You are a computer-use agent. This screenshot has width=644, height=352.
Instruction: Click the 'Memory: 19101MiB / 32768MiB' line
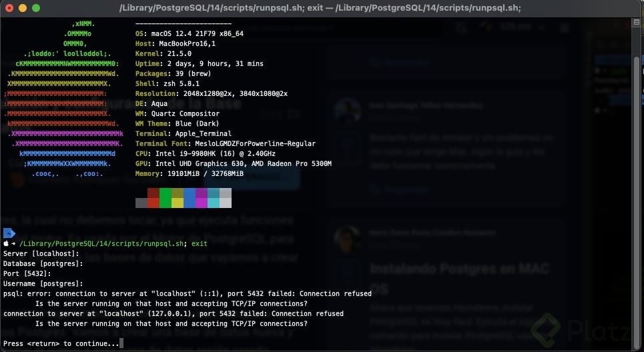(x=190, y=173)
